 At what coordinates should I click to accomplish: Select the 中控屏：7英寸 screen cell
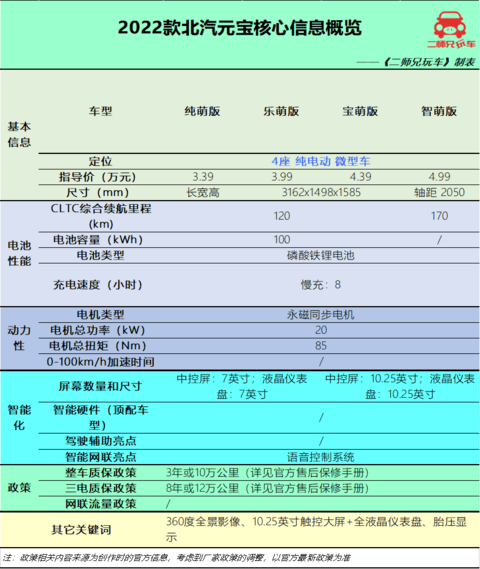(x=242, y=386)
